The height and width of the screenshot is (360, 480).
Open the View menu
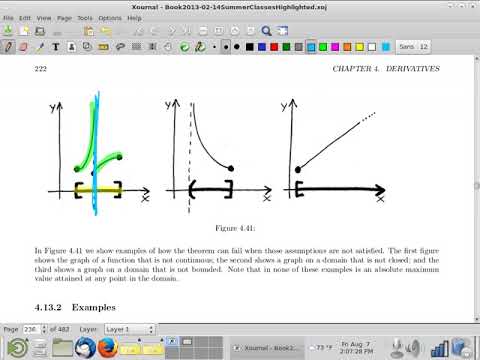pos(44,18)
